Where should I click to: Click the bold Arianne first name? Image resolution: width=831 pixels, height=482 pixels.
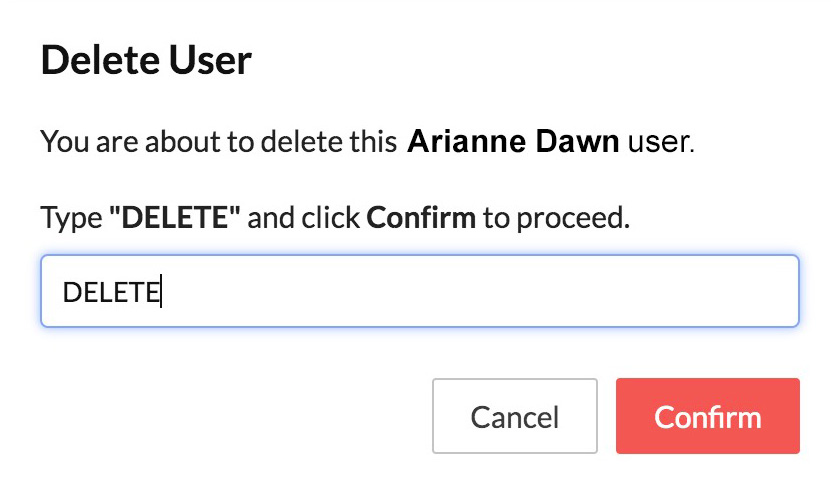pyautogui.click(x=466, y=142)
